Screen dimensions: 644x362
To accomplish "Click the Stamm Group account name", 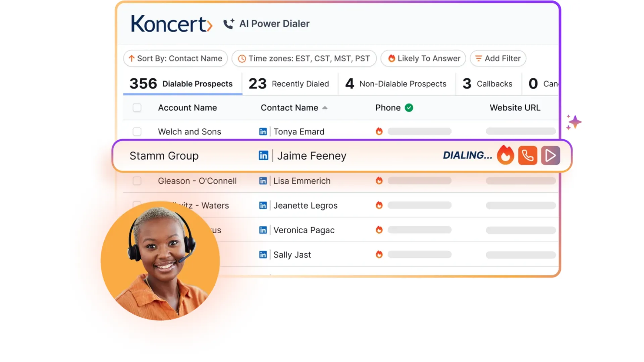I will pos(164,156).
